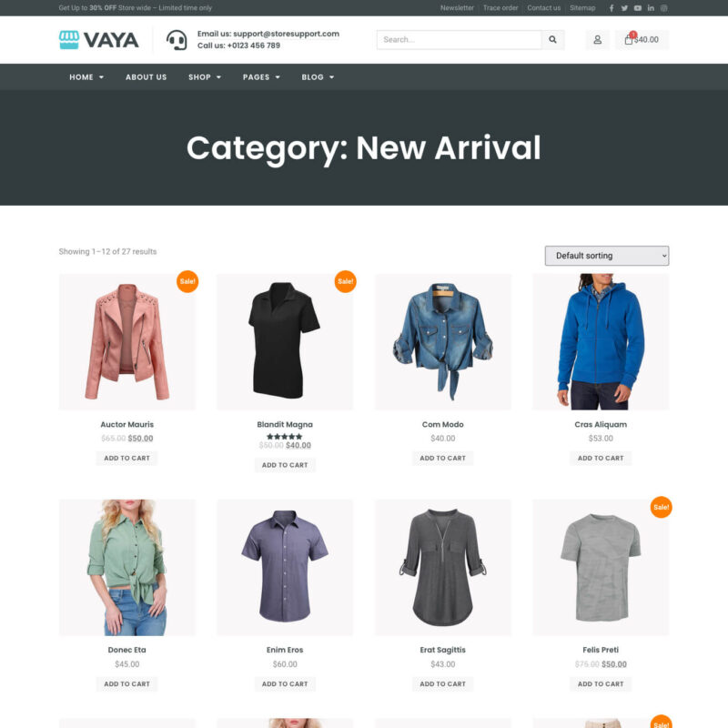Viewport: 728px width, 728px height.
Task: Open the LinkedIn social icon
Action: (x=651, y=8)
